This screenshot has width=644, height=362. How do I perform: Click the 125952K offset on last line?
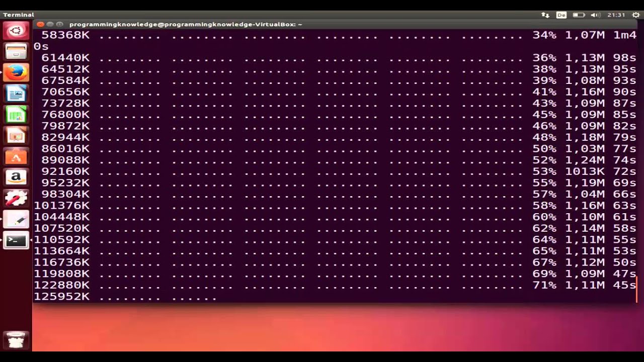(62, 297)
